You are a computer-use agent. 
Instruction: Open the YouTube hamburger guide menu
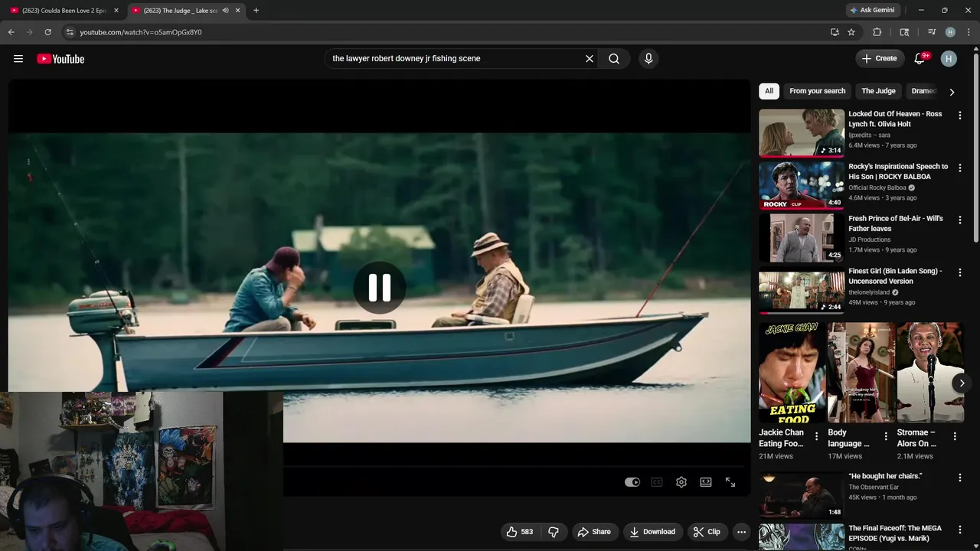pyautogui.click(x=18, y=59)
